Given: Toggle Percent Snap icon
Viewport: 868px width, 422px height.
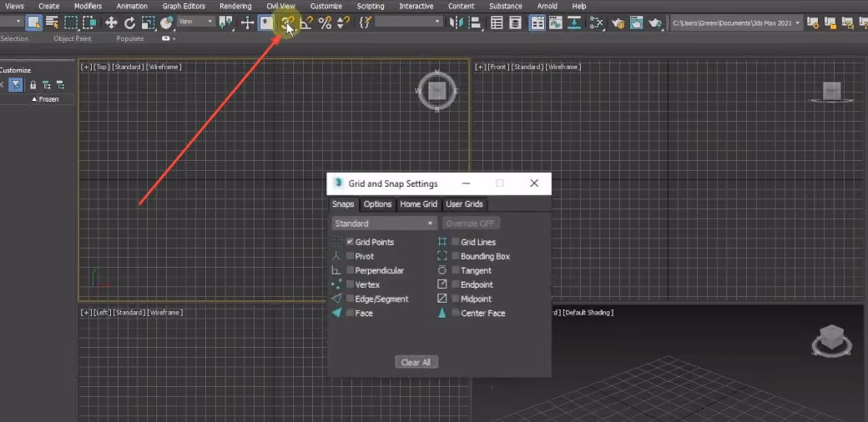Looking at the screenshot, I should 325,23.
